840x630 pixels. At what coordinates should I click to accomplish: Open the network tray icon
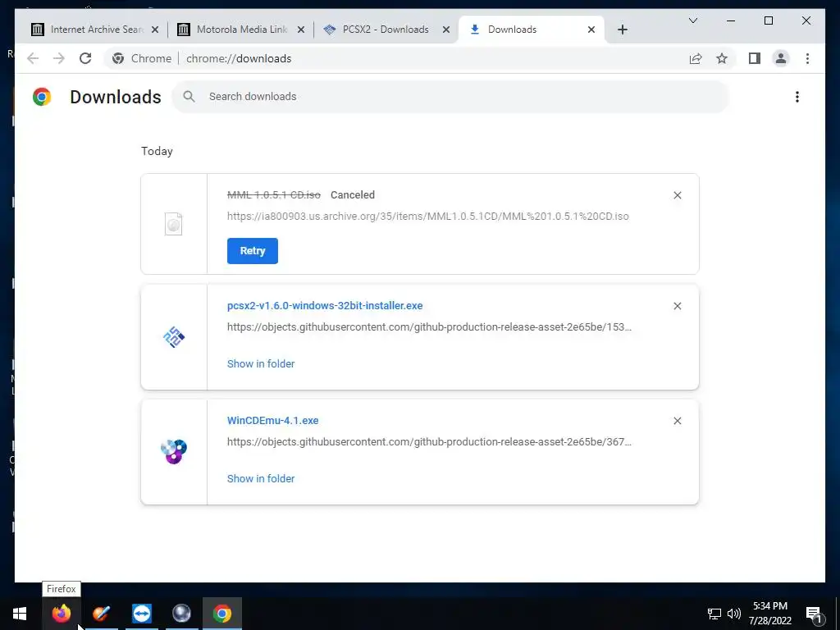coord(714,614)
